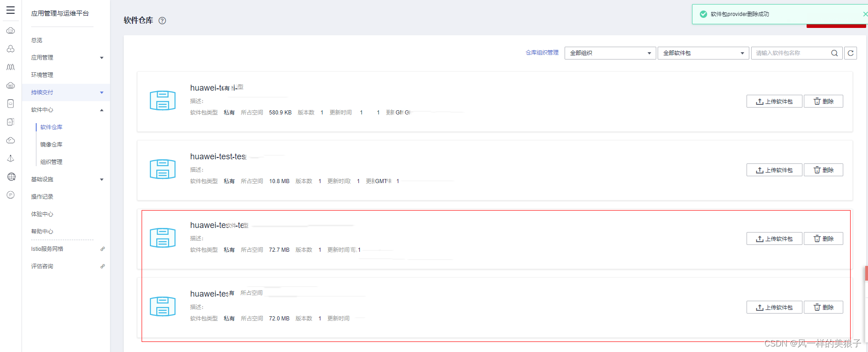868x352 pixels.
Task: Expand the 应用管理 menu arrow
Action: click(102, 58)
